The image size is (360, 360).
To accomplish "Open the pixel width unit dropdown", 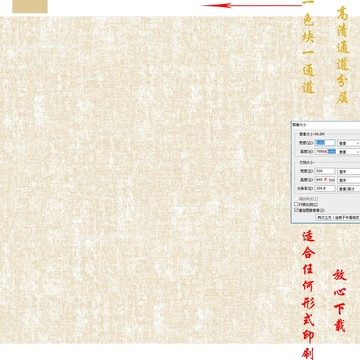I will (x=349, y=143).
